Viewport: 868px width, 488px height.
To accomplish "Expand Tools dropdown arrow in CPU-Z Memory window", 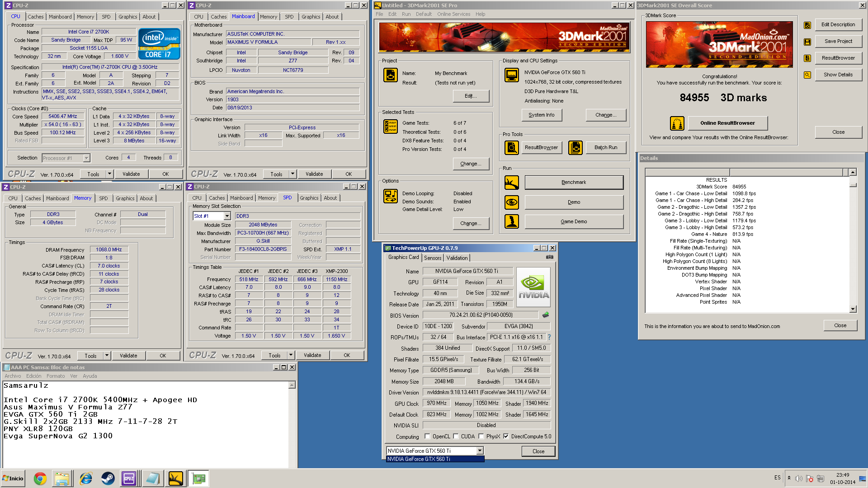I will tap(107, 356).
